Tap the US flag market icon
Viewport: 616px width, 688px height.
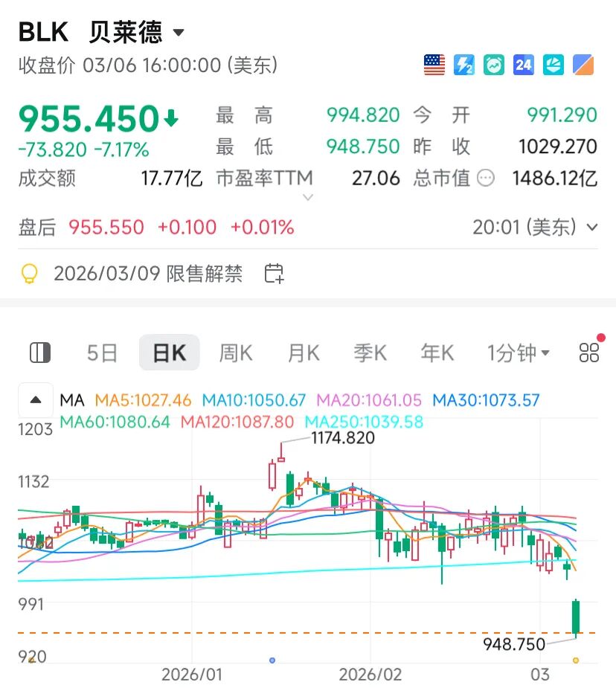coord(434,65)
